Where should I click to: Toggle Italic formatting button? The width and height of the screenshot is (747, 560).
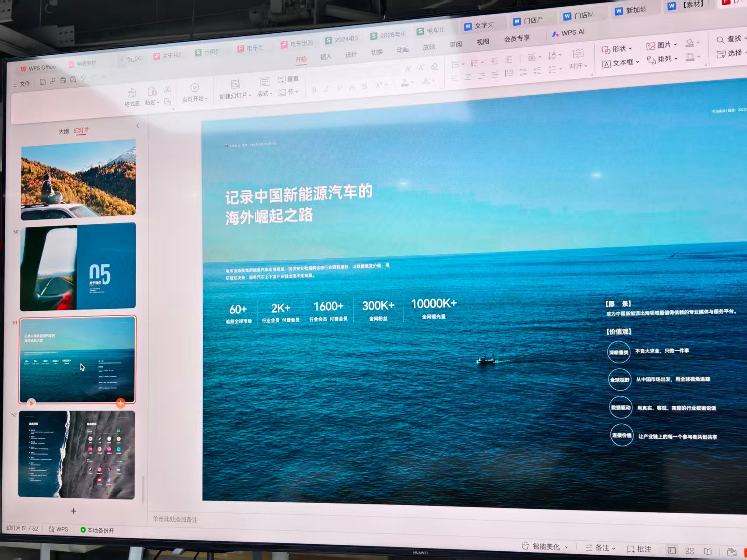tap(327, 89)
